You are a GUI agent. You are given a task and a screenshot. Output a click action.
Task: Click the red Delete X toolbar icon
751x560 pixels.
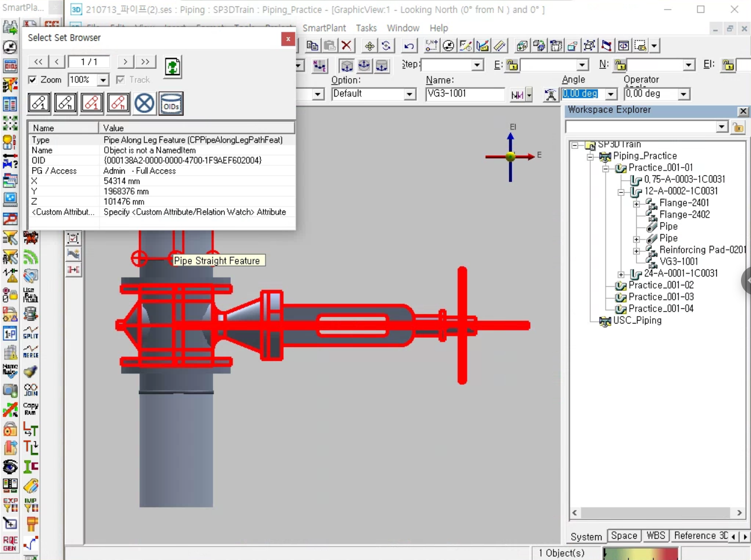click(x=347, y=45)
